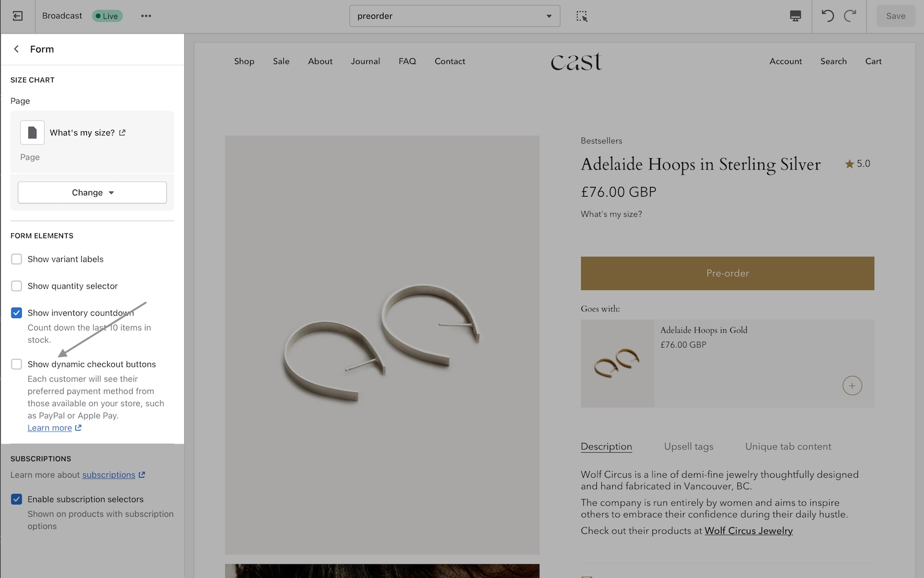
Task: Click the Adelaide Hoops in Gold thumbnail
Action: pyautogui.click(x=617, y=364)
